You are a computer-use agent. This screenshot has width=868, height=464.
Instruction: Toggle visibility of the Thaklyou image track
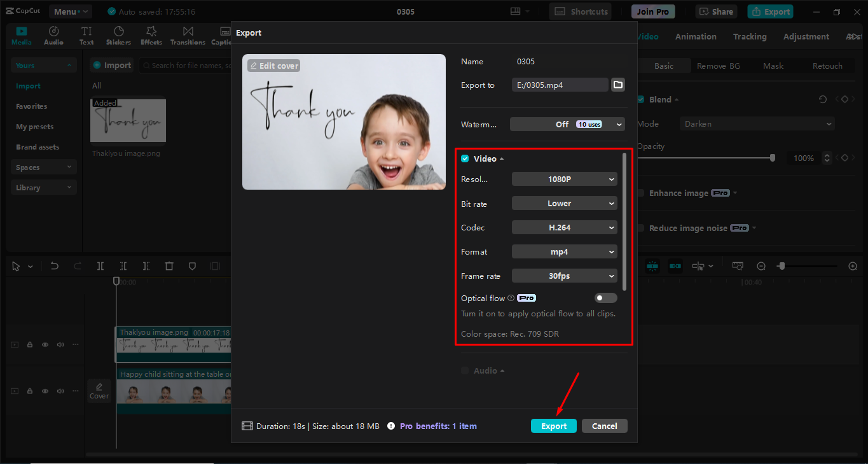pos(45,344)
